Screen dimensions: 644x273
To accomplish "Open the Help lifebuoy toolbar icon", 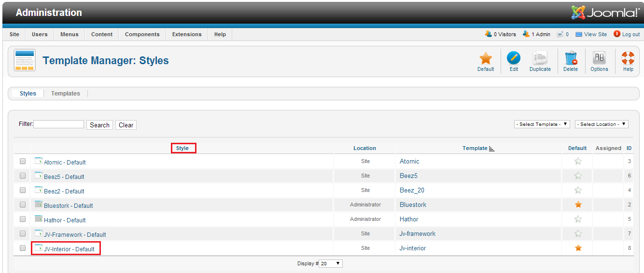I will (x=628, y=58).
